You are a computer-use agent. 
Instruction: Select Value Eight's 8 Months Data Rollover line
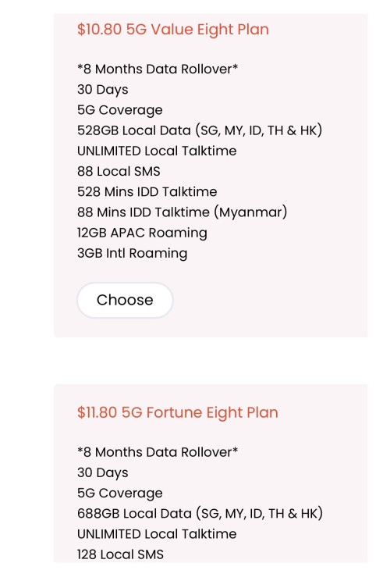[x=158, y=69]
